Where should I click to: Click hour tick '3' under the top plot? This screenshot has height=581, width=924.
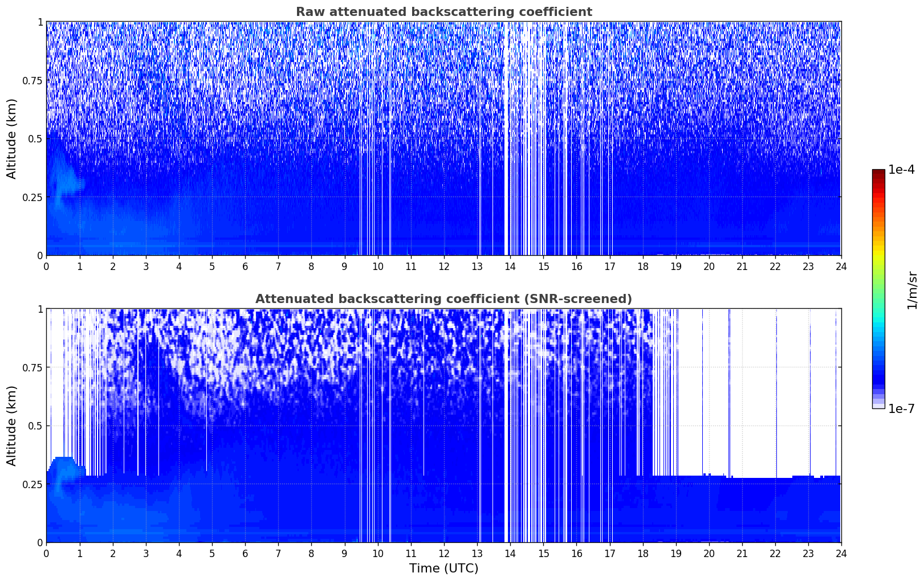point(146,266)
